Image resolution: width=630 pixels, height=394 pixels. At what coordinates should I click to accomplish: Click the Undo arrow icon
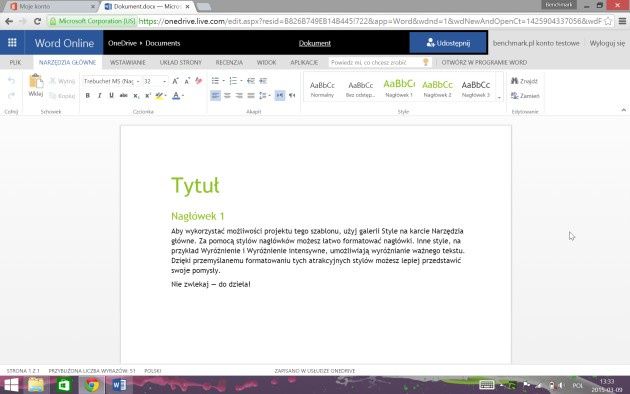pyautogui.click(x=11, y=81)
